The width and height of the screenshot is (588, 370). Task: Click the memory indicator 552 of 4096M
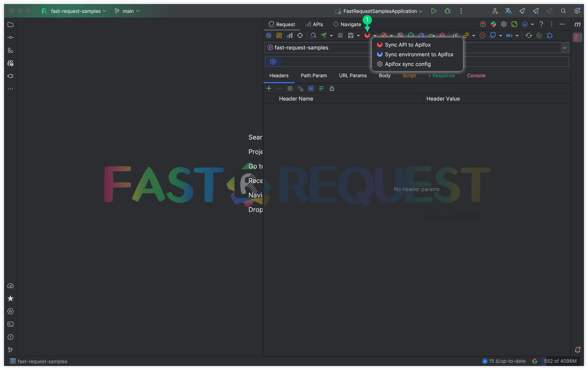(x=560, y=361)
